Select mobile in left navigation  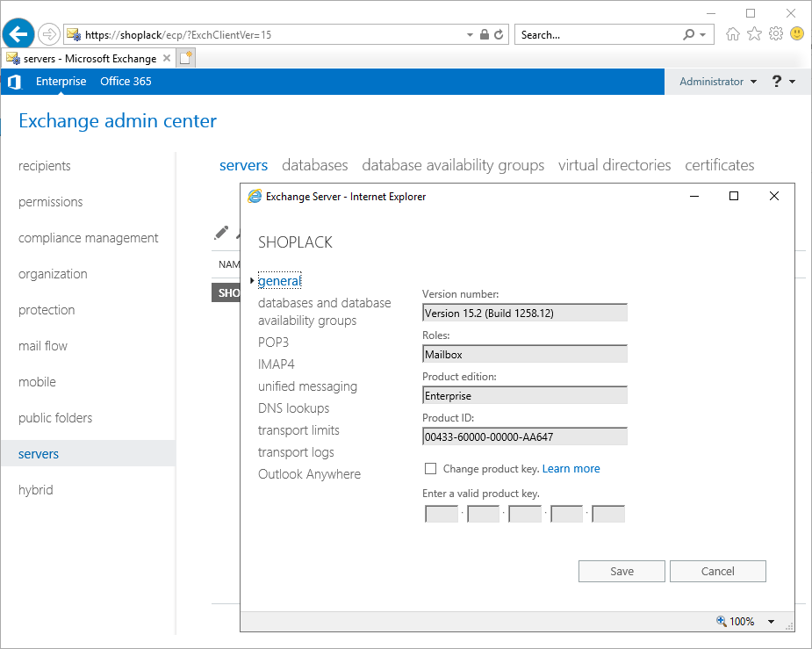coord(37,382)
